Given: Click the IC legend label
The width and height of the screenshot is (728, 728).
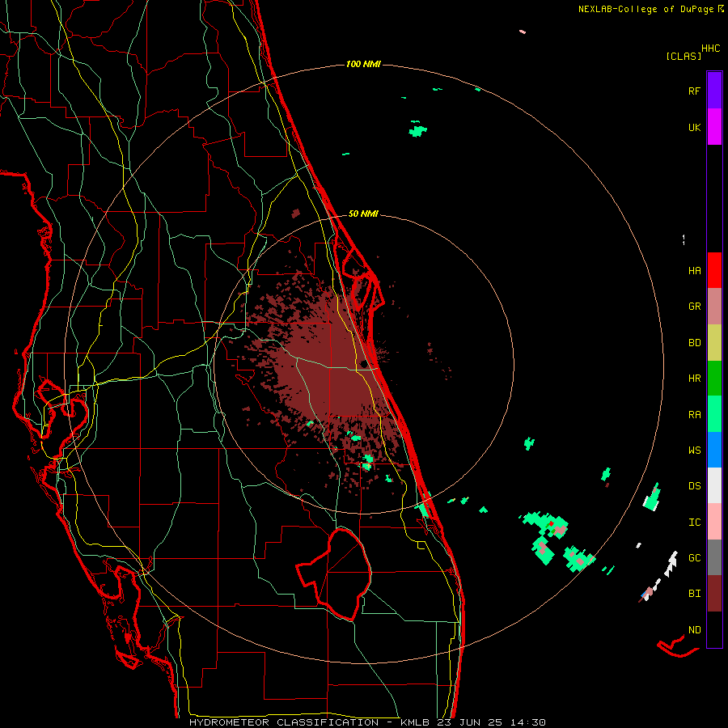Looking at the screenshot, I should point(694,523).
